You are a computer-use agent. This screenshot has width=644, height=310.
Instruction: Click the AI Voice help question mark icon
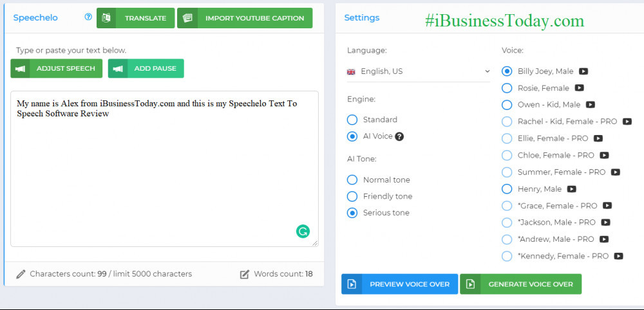click(399, 136)
